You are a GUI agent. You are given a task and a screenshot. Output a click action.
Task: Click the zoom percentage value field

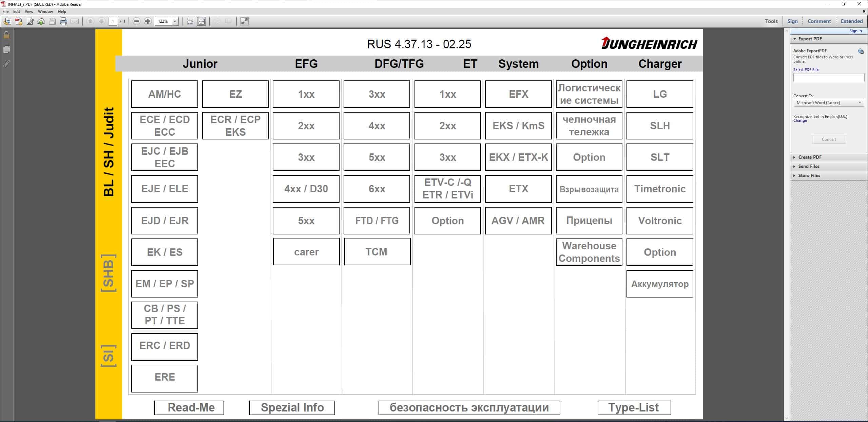pyautogui.click(x=163, y=21)
